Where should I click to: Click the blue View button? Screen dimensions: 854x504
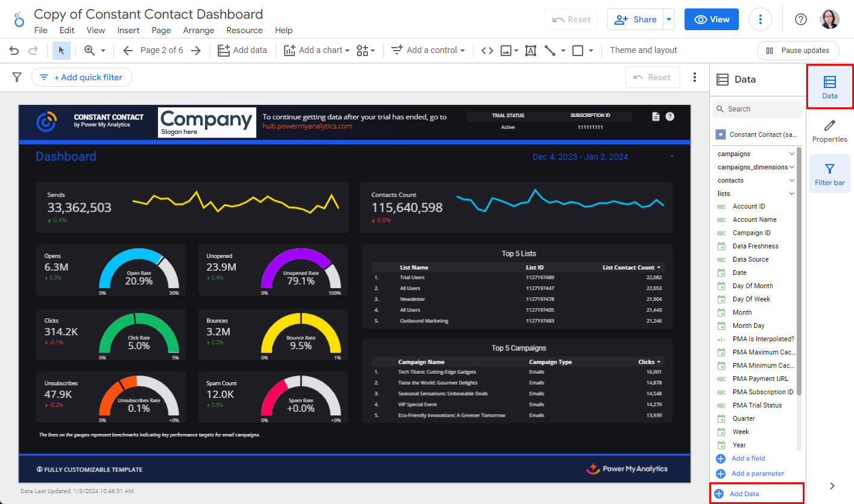point(712,19)
